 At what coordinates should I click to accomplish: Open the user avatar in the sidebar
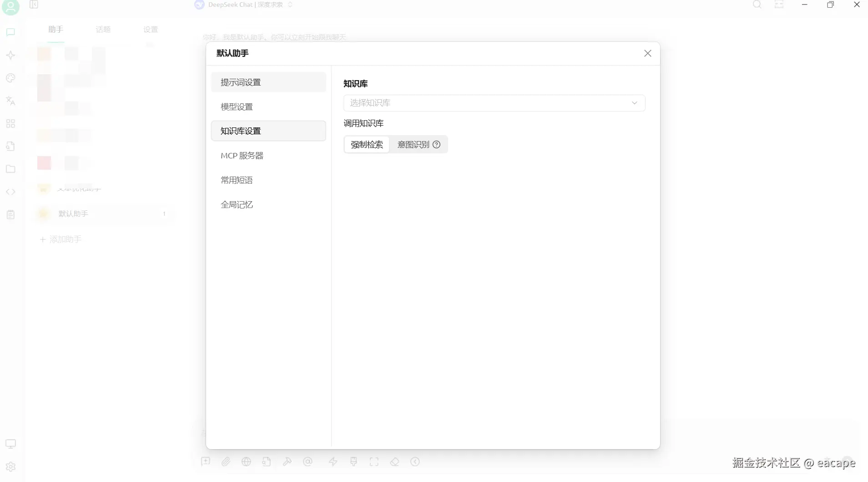coord(10,7)
